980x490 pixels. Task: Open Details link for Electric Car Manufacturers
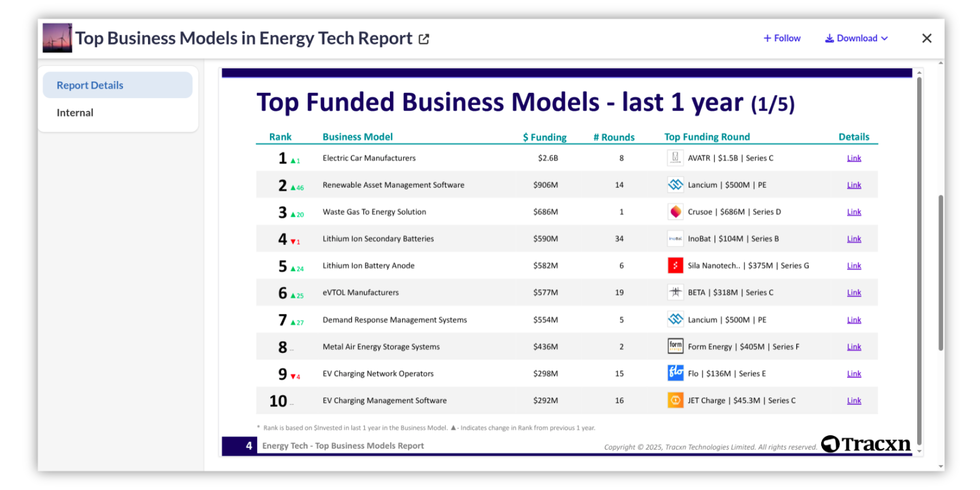(853, 158)
